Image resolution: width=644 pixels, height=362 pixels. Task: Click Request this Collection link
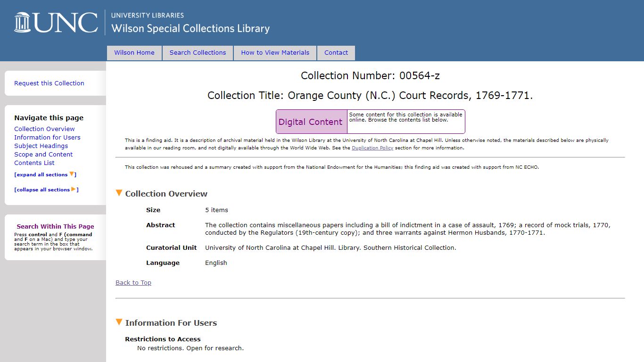(49, 83)
